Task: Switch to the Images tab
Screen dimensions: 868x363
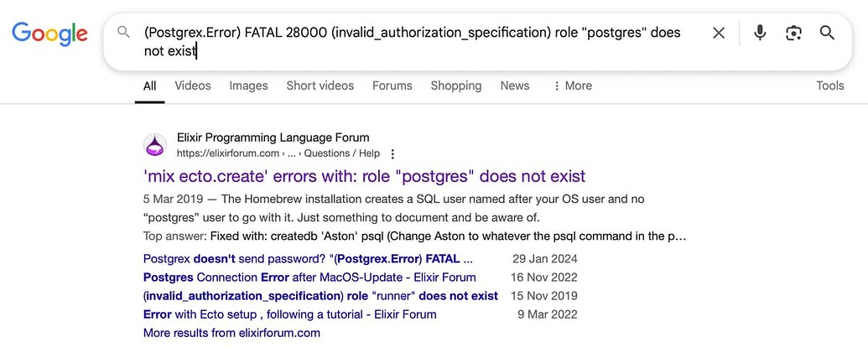Action: [x=248, y=86]
